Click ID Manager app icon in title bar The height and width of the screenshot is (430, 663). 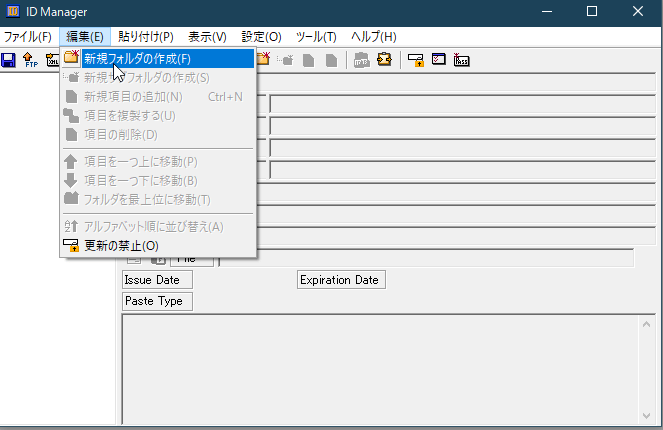[13, 11]
